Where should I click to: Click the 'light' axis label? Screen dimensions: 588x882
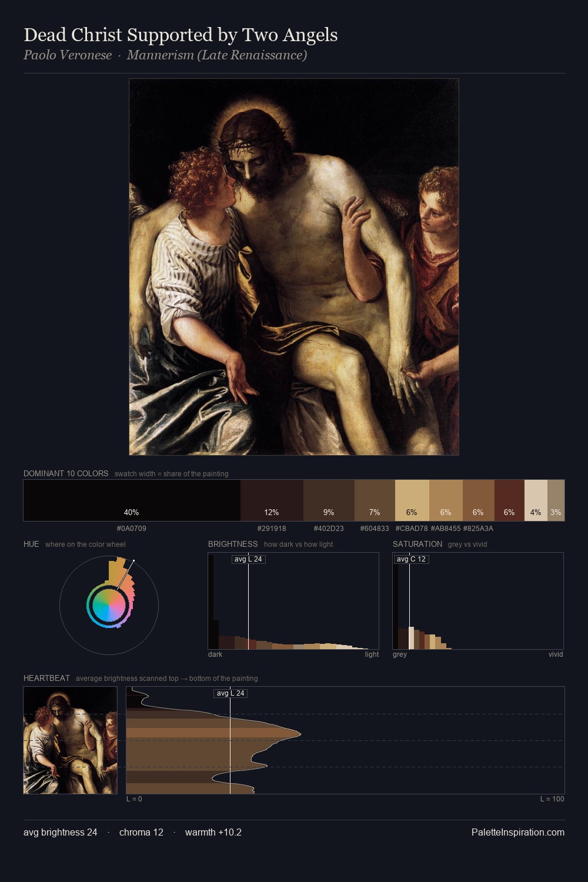[x=372, y=654]
